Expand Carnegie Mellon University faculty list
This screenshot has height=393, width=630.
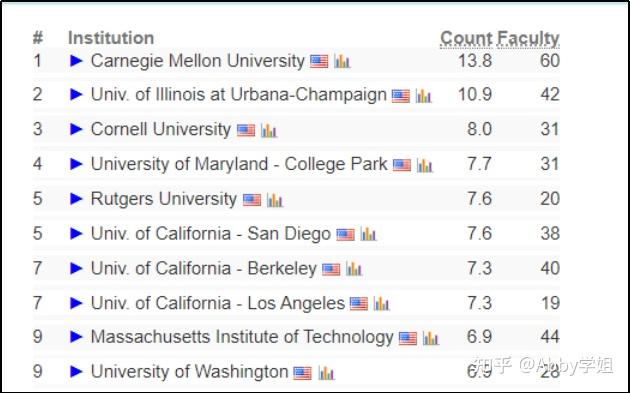pos(76,61)
